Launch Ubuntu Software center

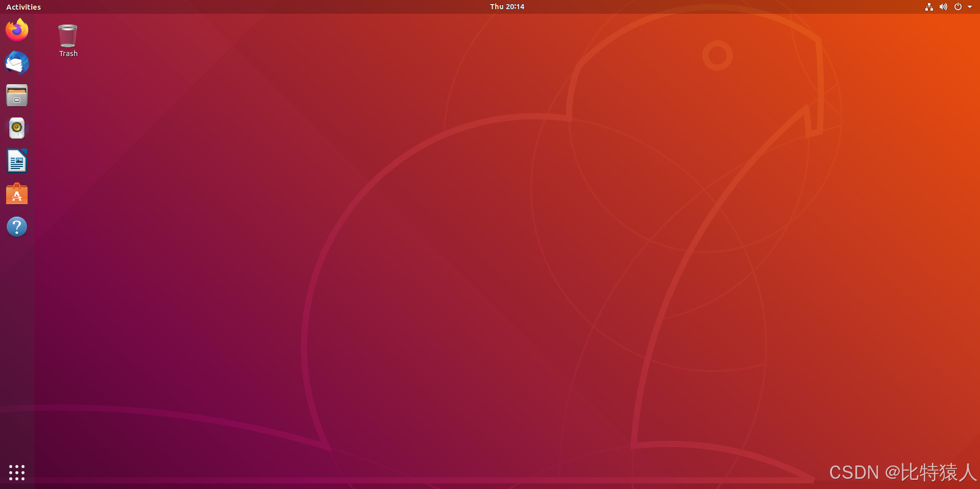17,194
